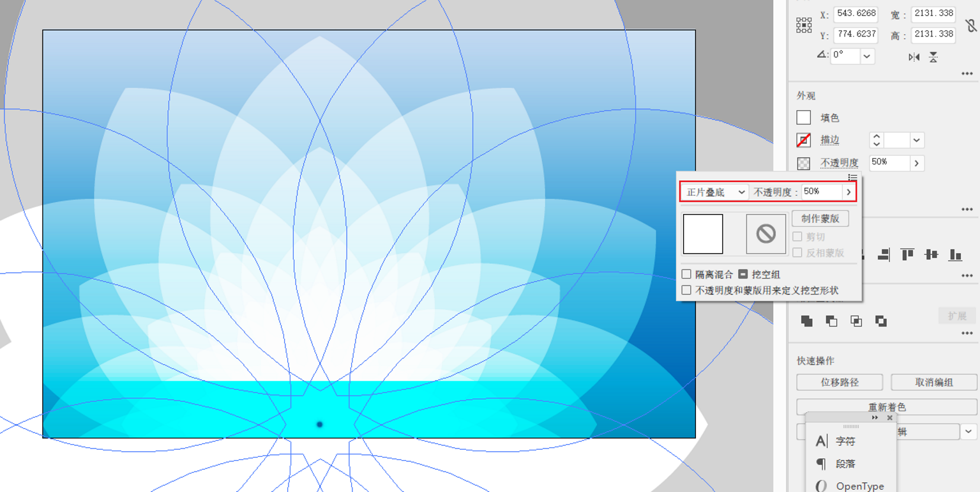Open more options in Pathfinder section

click(x=967, y=334)
